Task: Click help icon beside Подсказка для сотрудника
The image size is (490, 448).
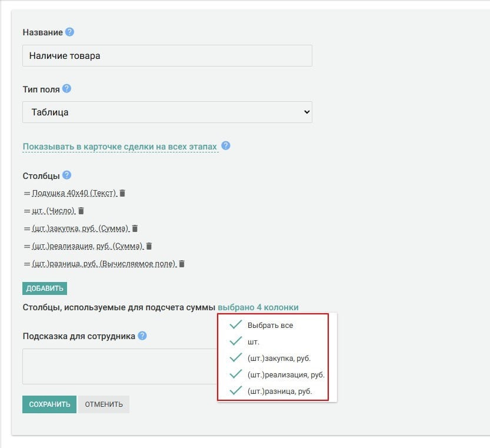Action: coord(142,336)
